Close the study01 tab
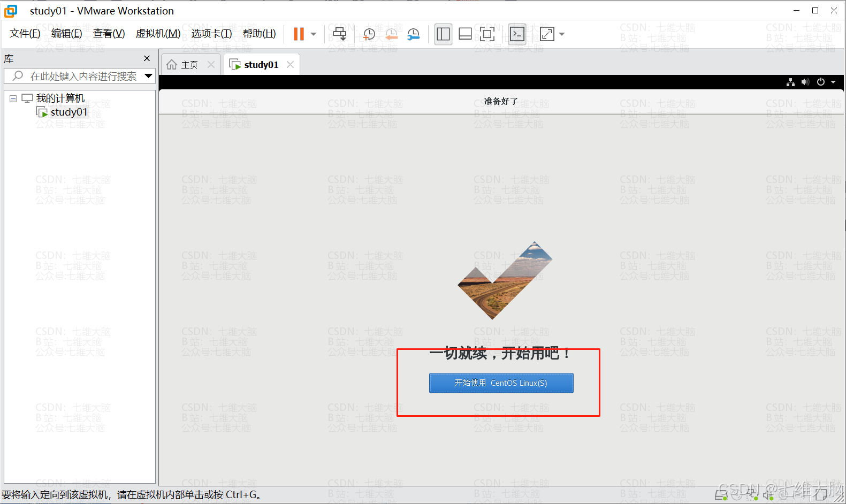The height and width of the screenshot is (504, 846). (290, 65)
